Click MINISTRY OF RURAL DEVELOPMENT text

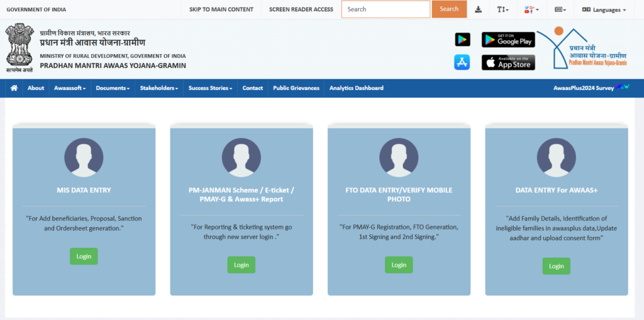point(113,56)
